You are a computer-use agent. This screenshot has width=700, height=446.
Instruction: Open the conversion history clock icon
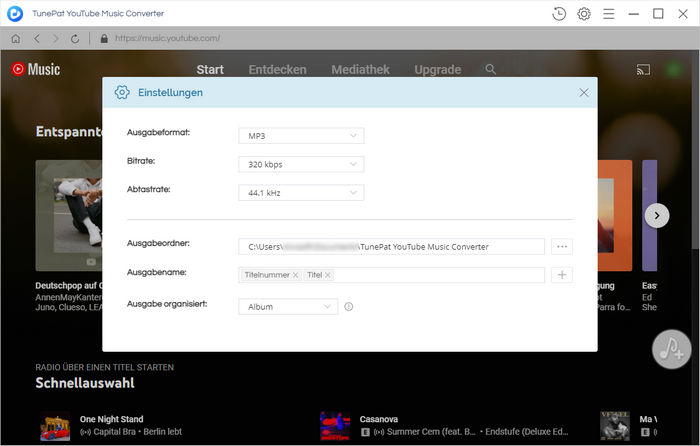pos(558,14)
